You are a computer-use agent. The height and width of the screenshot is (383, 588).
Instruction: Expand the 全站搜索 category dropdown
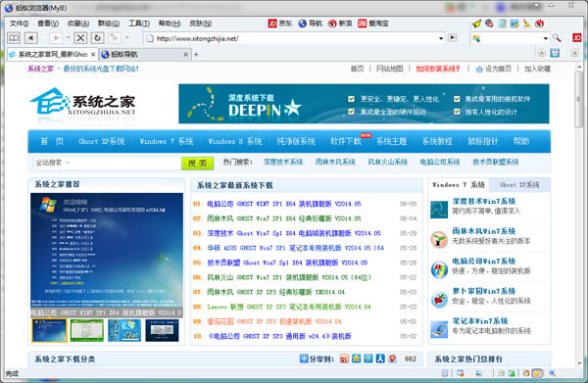[x=68, y=163]
